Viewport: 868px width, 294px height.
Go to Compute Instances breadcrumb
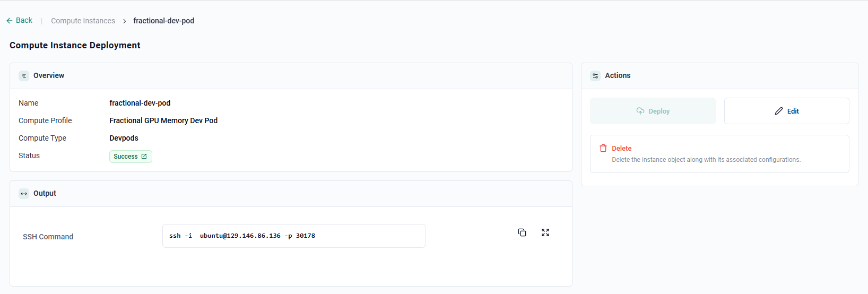tap(83, 21)
